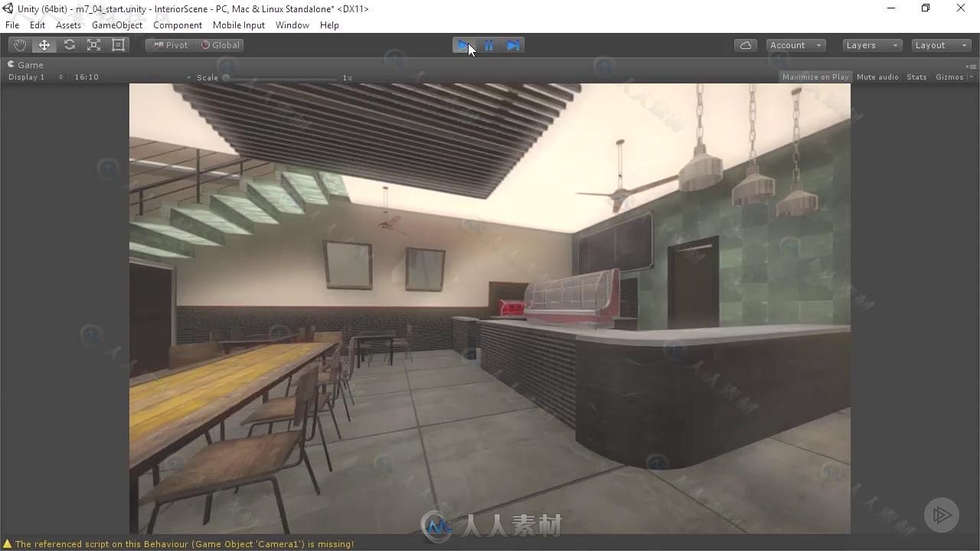Screen dimensions: 980x551
Task: Minimize the Unity window
Action: [890, 8]
